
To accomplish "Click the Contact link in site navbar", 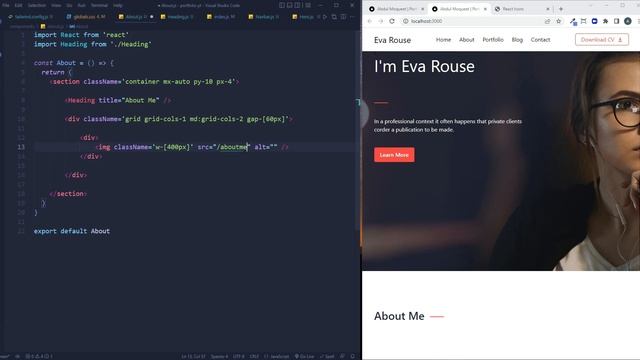I will (540, 40).
